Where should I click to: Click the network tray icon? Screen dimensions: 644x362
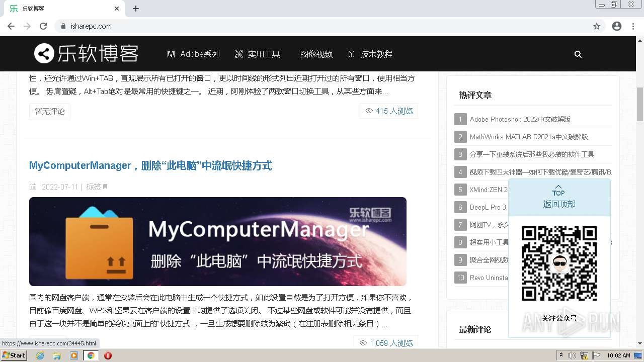(x=584, y=355)
